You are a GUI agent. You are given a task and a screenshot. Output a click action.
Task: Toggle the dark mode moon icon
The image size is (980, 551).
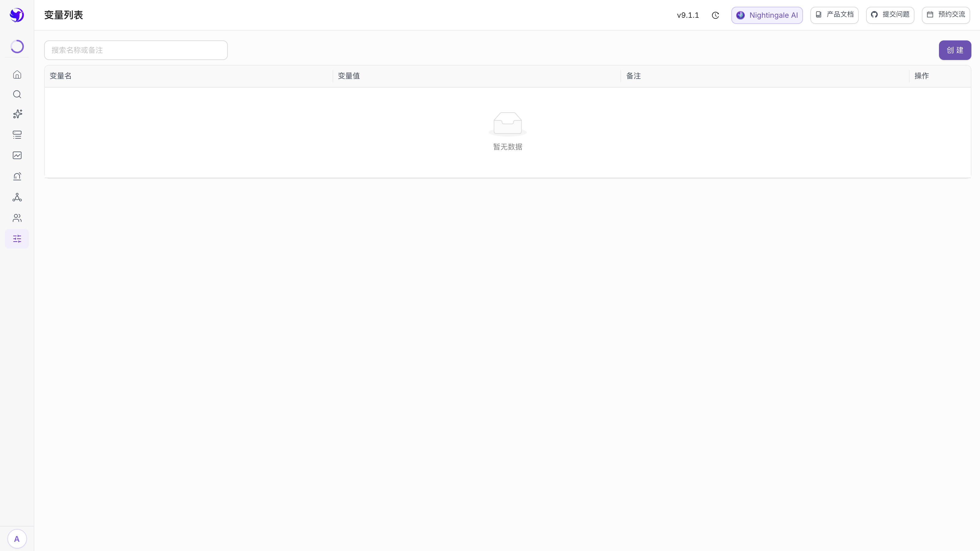click(715, 15)
